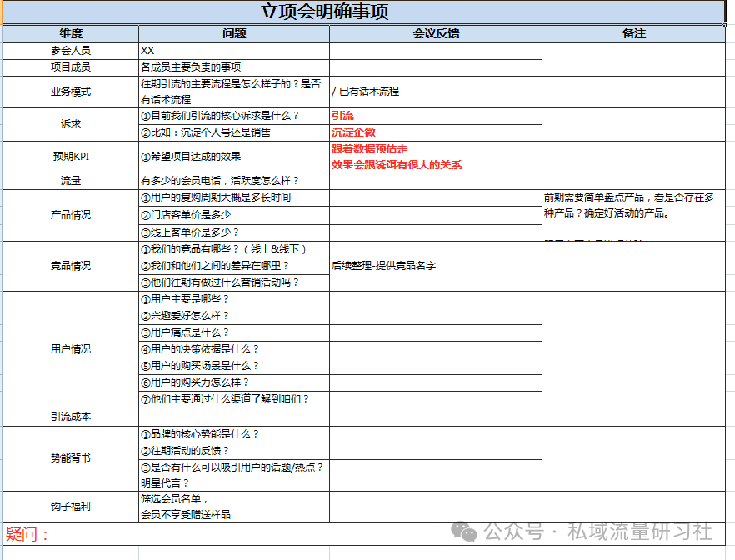Click question 有多少的会员电话，活跃度怎么样？
The height and width of the screenshot is (560, 735).
[x=234, y=181]
